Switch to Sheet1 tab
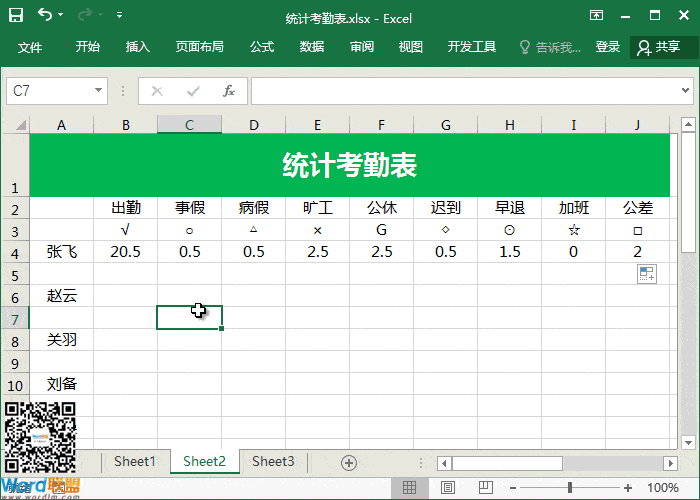This screenshot has width=700, height=500. [x=135, y=461]
